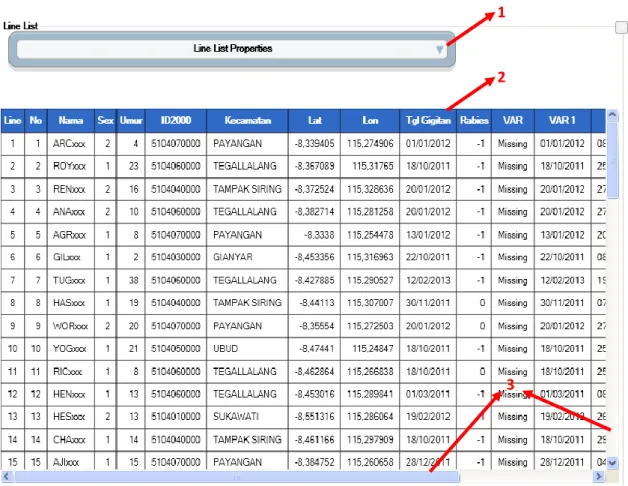Click latitude cell -8,339405
Screen dimensions: 628x486
314,143
